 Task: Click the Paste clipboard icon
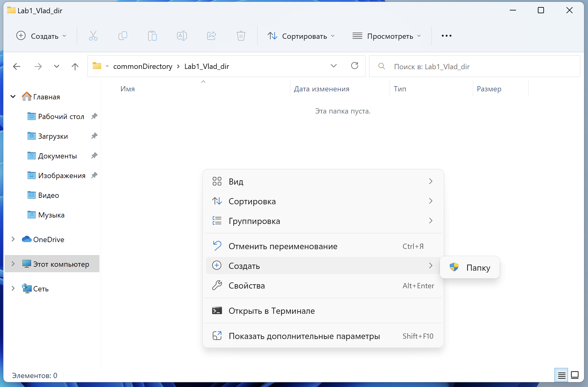pos(152,36)
